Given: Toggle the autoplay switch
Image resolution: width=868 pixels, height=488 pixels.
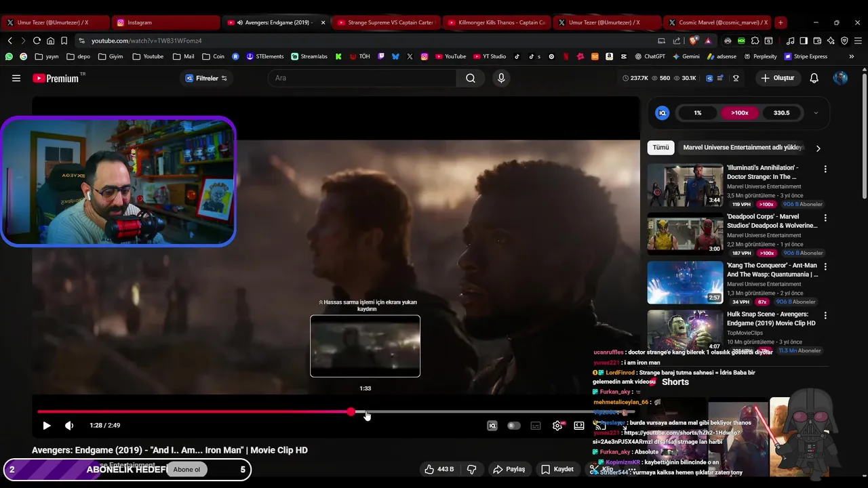Looking at the screenshot, I should click(x=514, y=426).
